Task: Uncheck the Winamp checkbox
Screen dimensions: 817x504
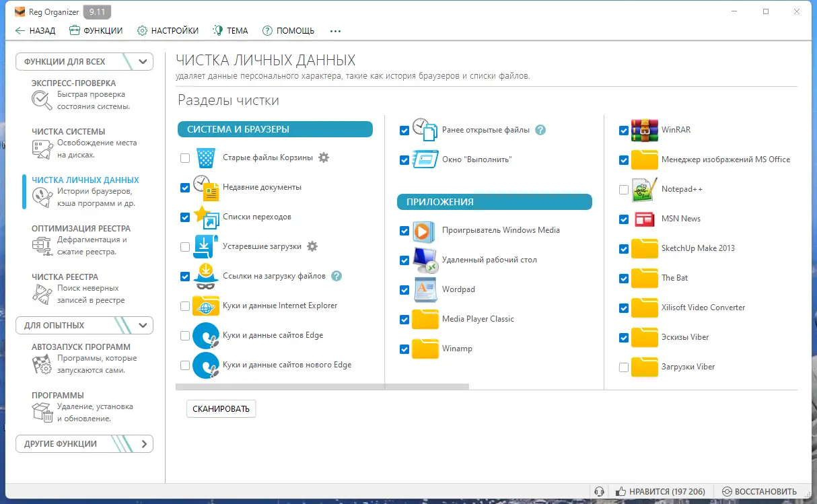Action: coord(404,349)
